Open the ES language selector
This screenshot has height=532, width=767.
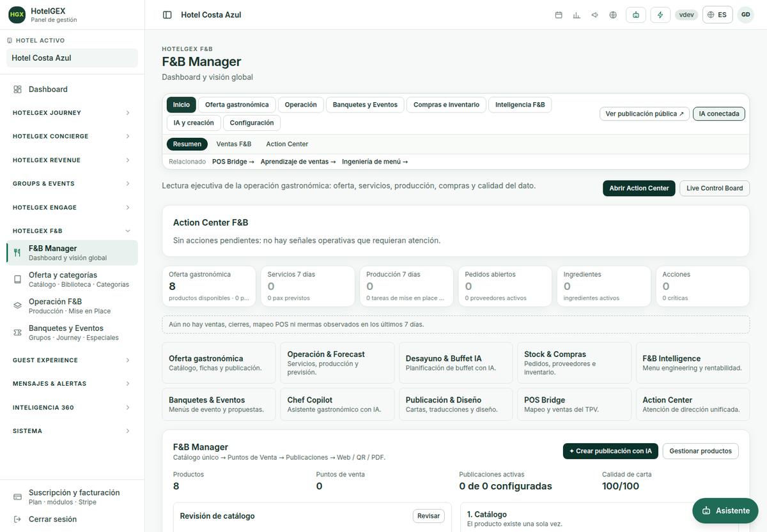tap(717, 15)
